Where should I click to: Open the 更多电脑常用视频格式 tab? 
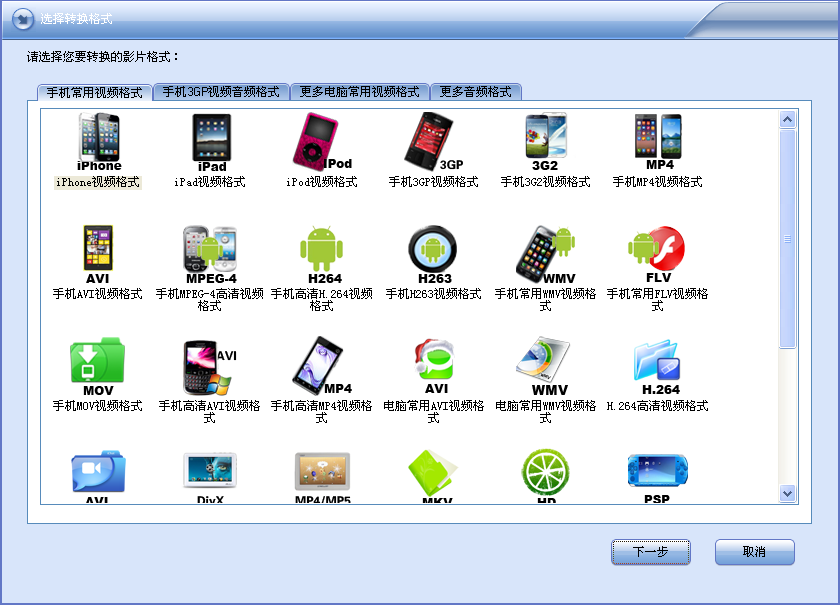pyautogui.click(x=359, y=92)
